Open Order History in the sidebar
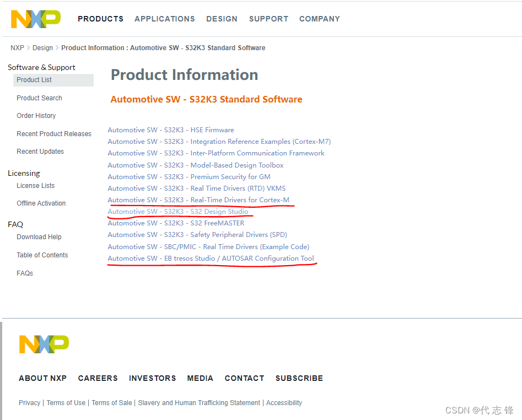 36,116
